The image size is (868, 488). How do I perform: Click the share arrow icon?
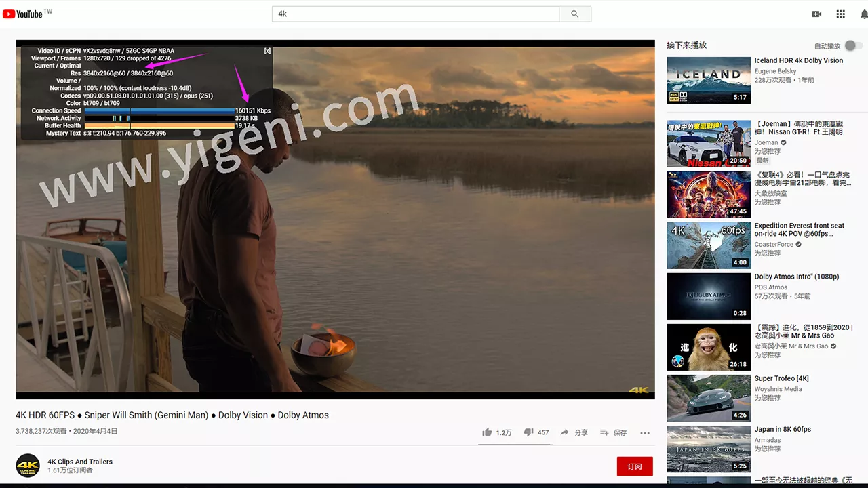click(x=564, y=432)
